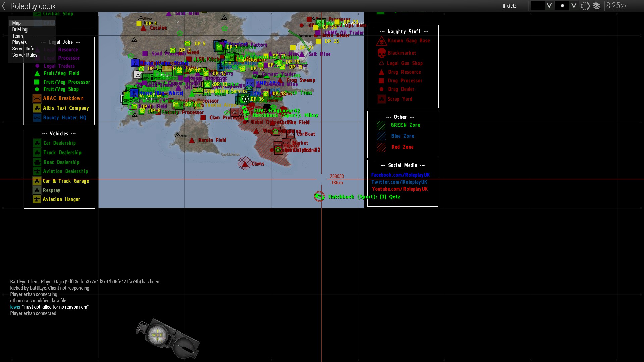Click the Clams red zone marker
The width and height of the screenshot is (644, 362).
pos(245,164)
